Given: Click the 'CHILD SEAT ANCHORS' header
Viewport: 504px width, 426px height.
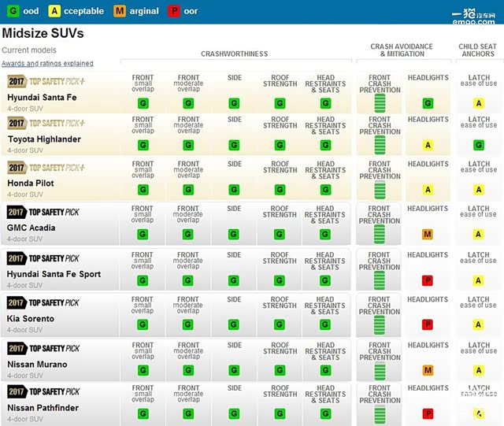Looking at the screenshot, I should click(x=478, y=50).
